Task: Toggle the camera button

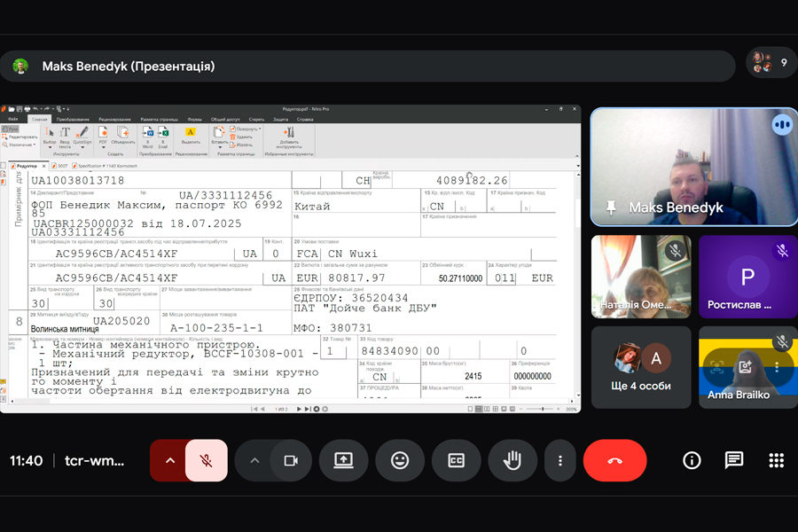Action: [x=291, y=461]
